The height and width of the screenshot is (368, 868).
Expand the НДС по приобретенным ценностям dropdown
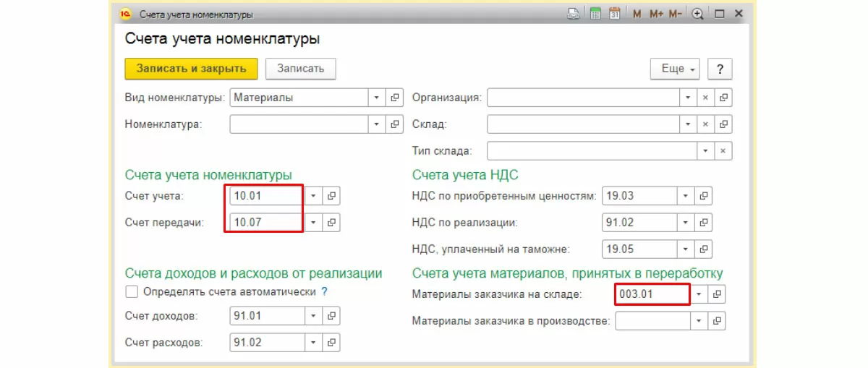tap(686, 196)
